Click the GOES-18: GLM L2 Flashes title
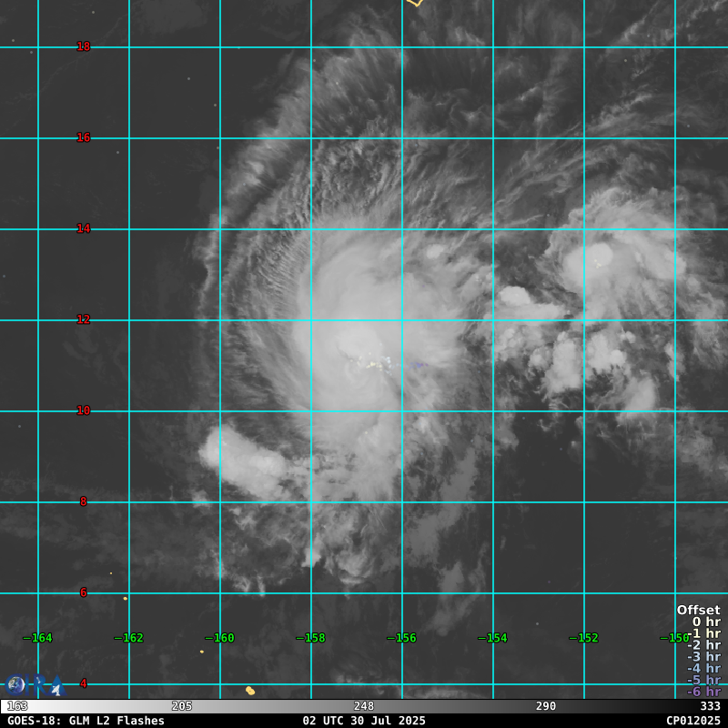The image size is (728, 728). click(x=86, y=721)
